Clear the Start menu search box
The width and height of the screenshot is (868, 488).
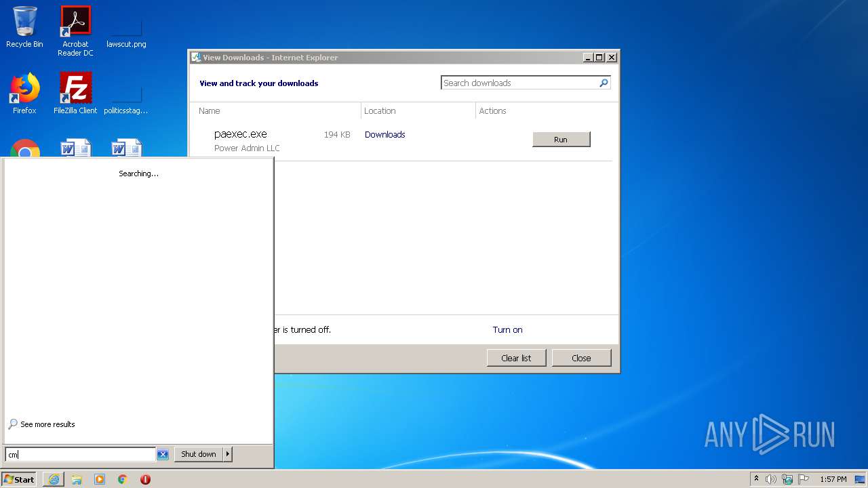tap(163, 454)
